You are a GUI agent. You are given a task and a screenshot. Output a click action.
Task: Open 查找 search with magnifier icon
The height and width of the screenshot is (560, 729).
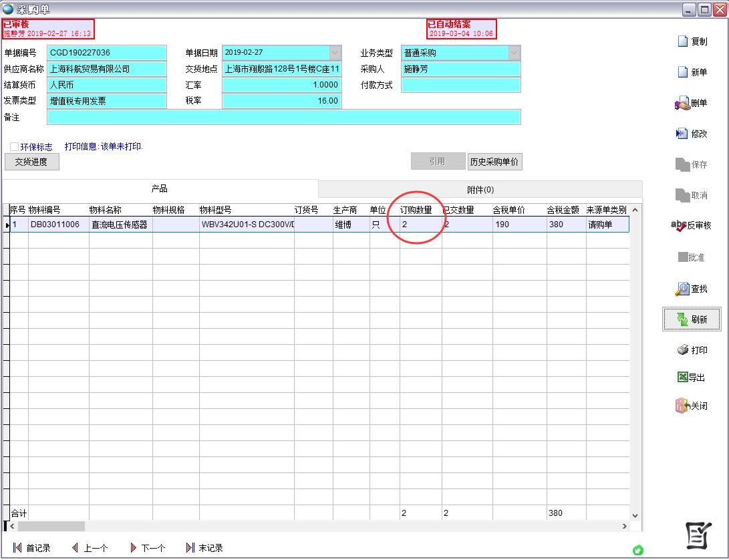682,289
